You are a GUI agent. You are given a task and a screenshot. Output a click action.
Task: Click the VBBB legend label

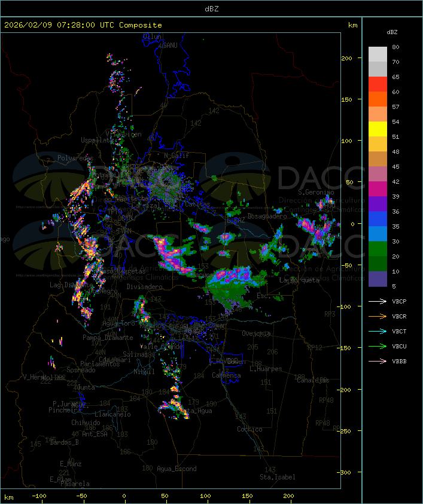pyautogui.click(x=399, y=361)
